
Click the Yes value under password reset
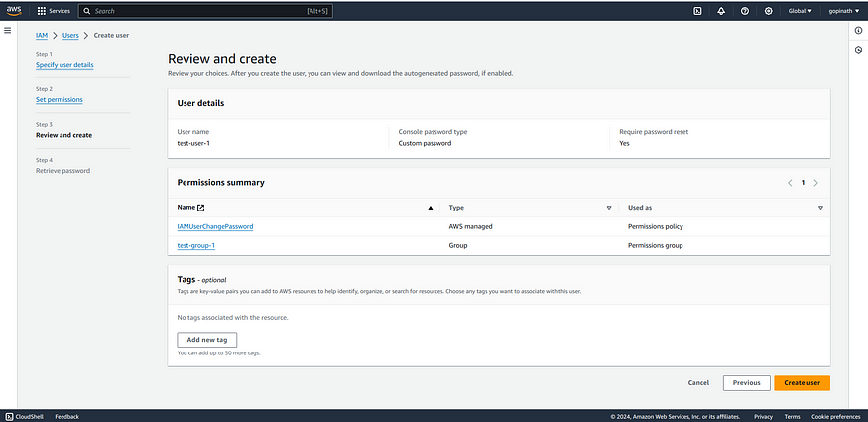624,143
